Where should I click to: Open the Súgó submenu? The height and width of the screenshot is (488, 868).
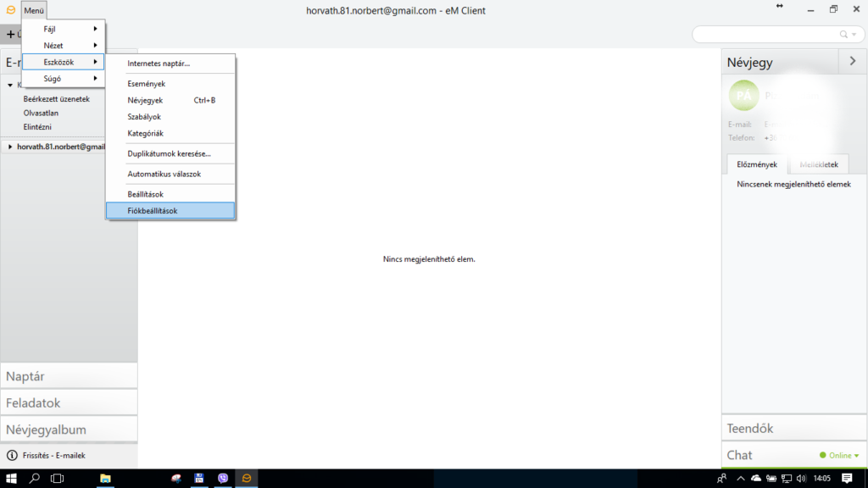point(63,79)
